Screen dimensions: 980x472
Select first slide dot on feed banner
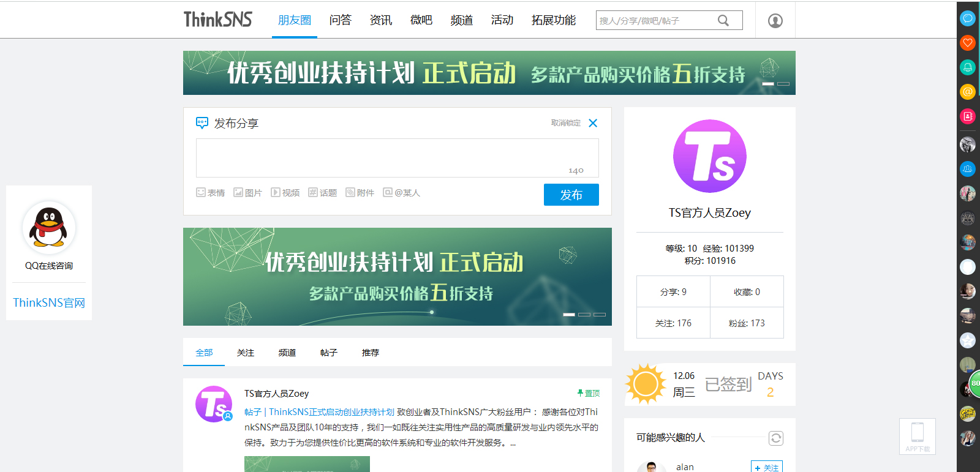pyautogui.click(x=569, y=315)
